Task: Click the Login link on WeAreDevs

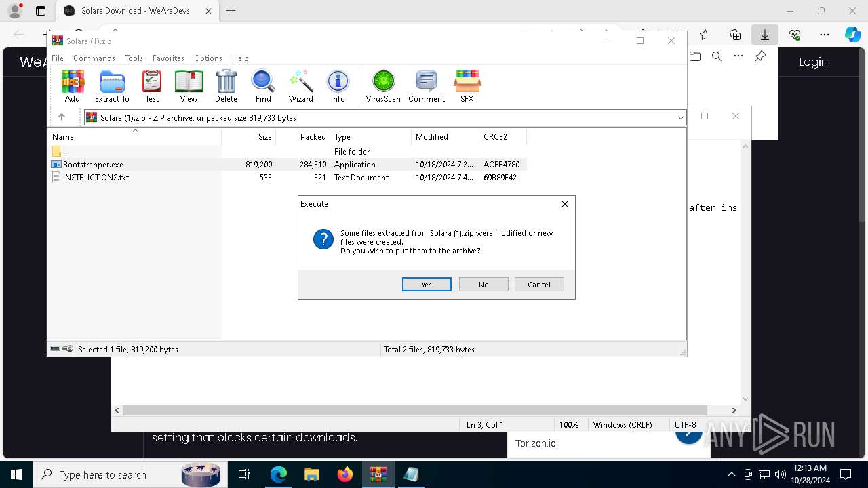Action: click(813, 62)
